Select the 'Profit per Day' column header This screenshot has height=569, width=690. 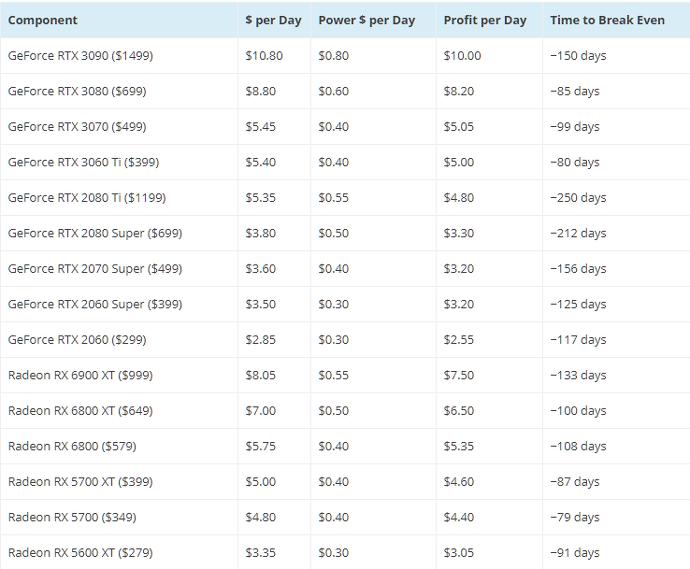coord(485,20)
